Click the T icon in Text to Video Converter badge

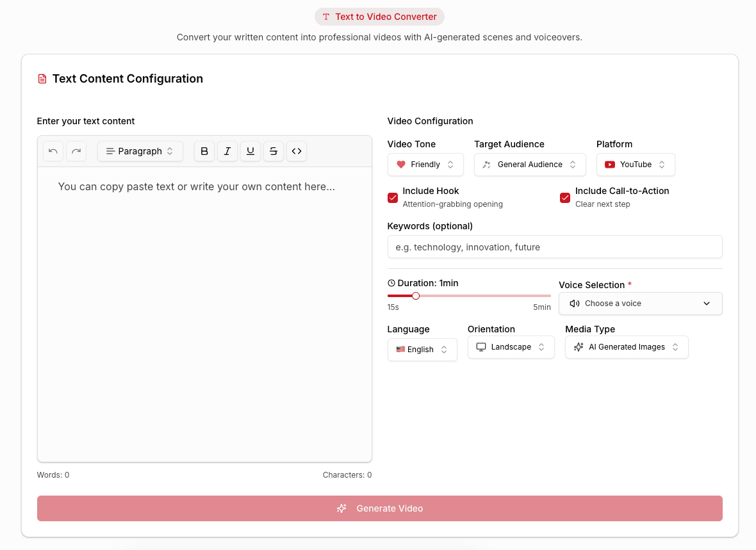pyautogui.click(x=326, y=17)
